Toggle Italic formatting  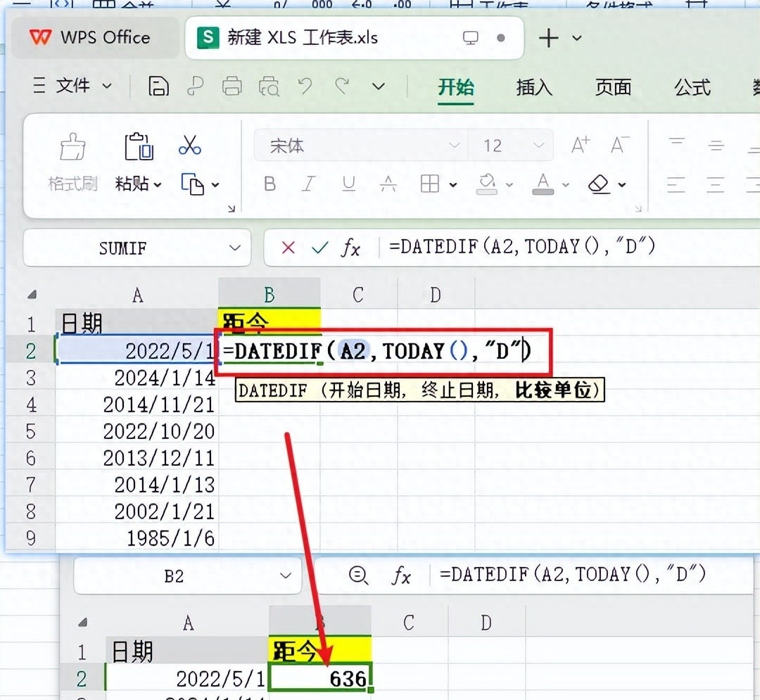[308, 184]
